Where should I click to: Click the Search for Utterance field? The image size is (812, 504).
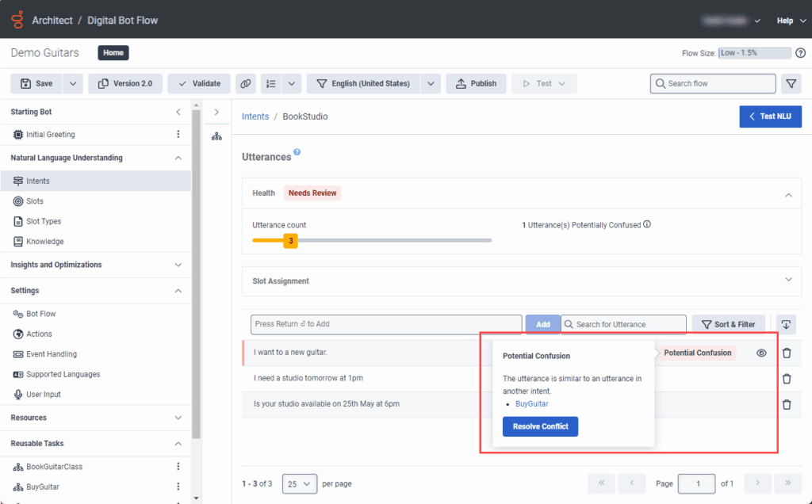point(626,324)
